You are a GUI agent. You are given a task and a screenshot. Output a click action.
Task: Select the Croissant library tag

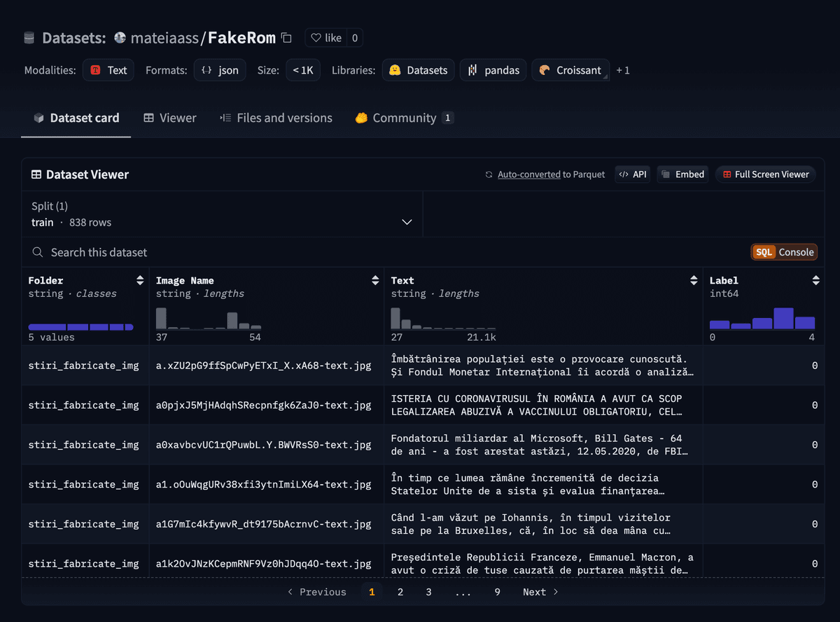coord(570,70)
